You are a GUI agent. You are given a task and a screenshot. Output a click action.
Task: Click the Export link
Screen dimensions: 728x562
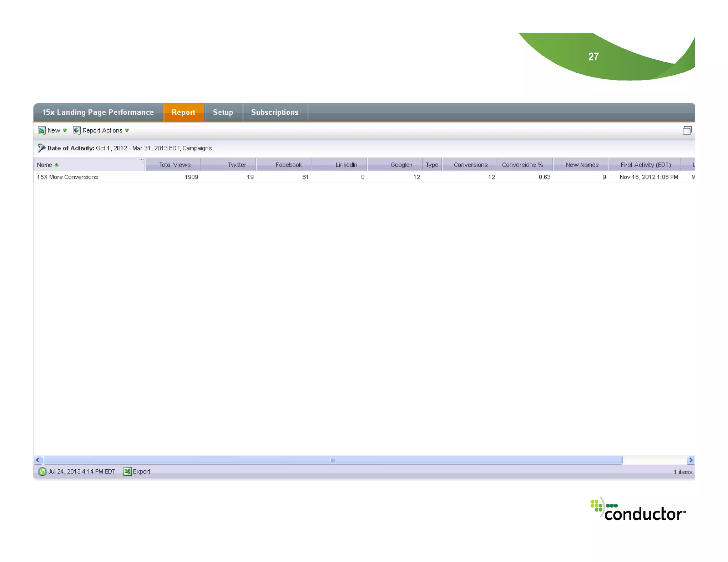pyautogui.click(x=141, y=471)
